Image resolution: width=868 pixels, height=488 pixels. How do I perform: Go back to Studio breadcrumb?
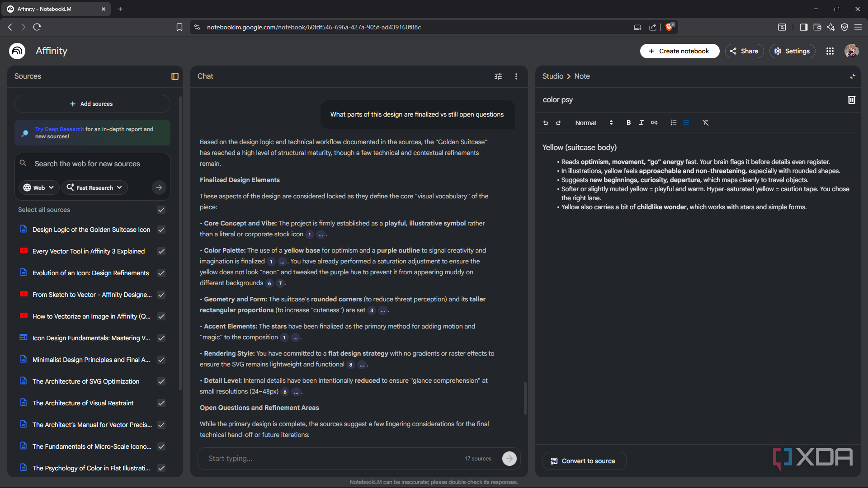552,76
